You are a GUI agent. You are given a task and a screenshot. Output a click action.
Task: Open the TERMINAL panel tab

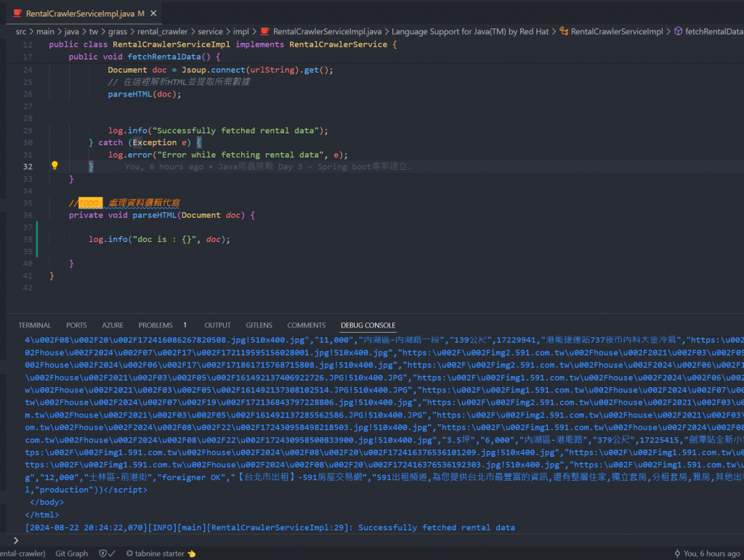coord(35,325)
